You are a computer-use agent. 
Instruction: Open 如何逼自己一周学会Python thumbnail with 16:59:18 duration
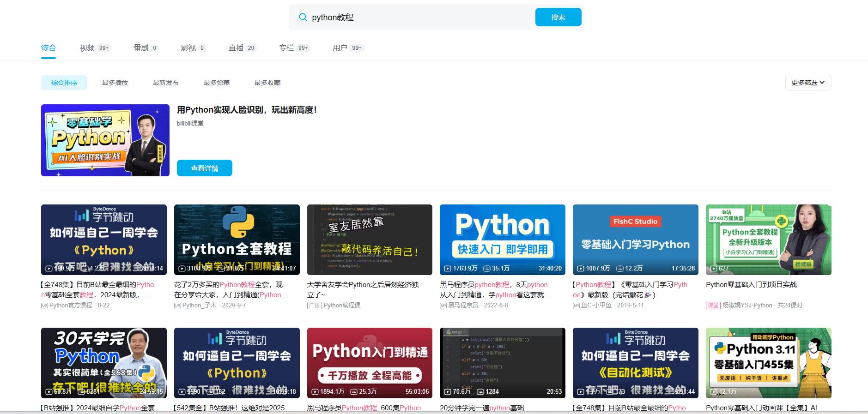click(x=237, y=363)
